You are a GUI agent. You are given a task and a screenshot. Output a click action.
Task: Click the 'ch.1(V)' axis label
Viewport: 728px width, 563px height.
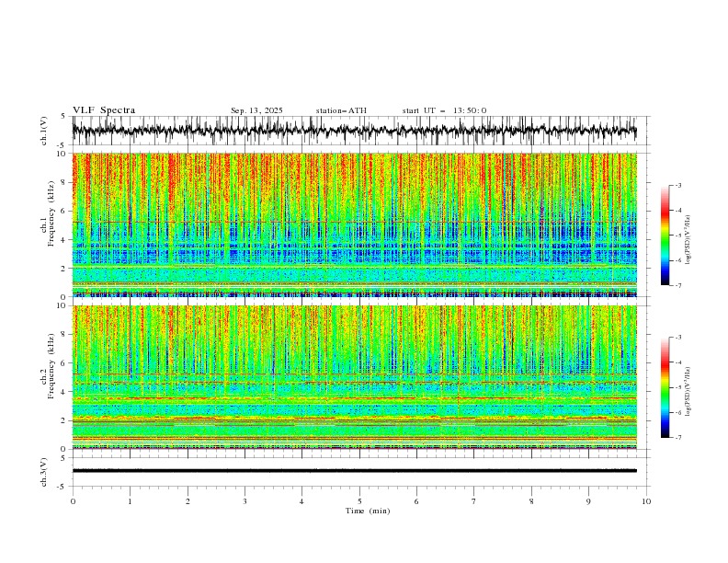point(44,131)
